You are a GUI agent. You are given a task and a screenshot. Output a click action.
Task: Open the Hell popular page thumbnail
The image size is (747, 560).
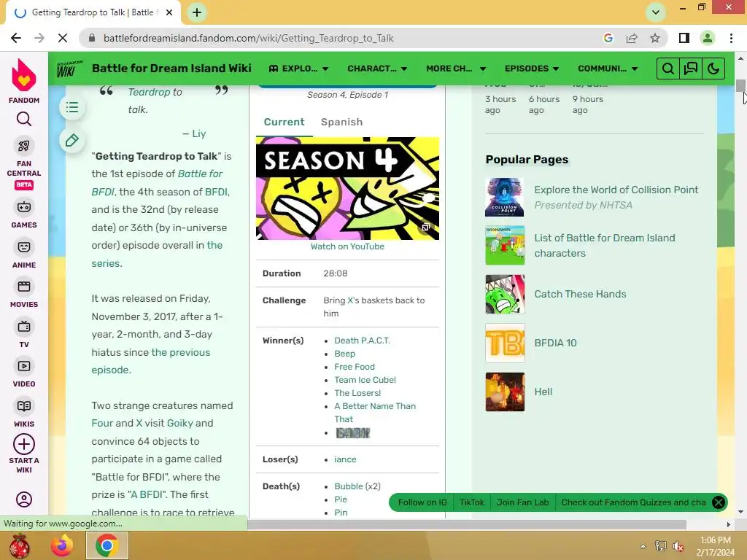(x=505, y=392)
